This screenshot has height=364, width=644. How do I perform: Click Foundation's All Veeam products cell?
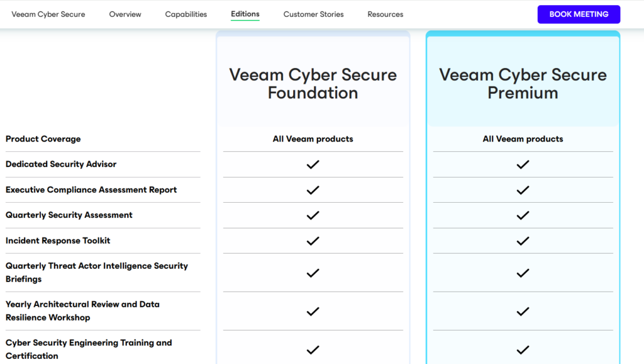pos(313,139)
